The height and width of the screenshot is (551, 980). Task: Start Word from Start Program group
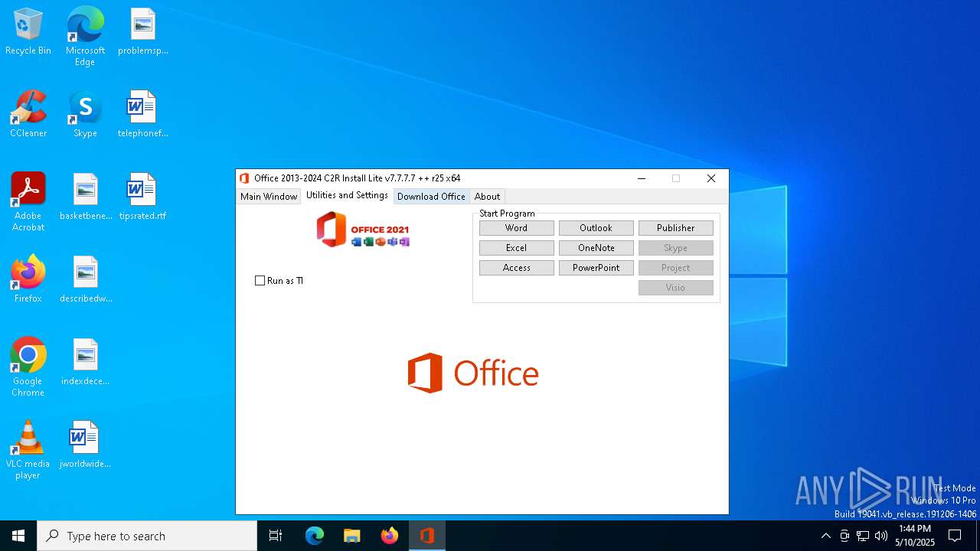[x=517, y=228]
